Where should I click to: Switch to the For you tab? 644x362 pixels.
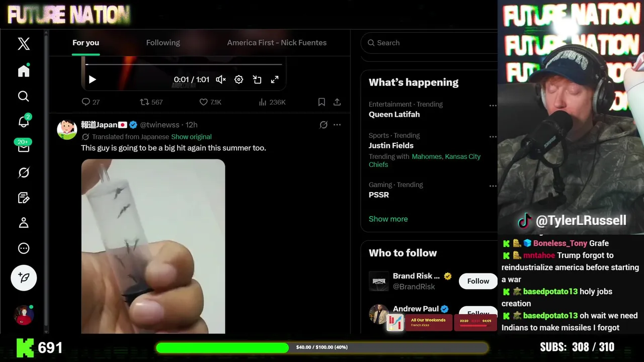coord(86,43)
